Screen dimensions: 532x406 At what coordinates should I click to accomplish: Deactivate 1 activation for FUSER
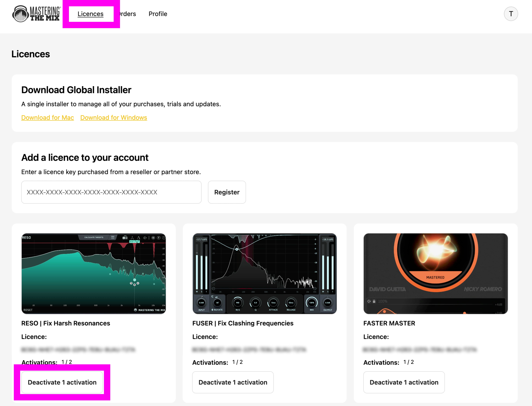point(233,382)
